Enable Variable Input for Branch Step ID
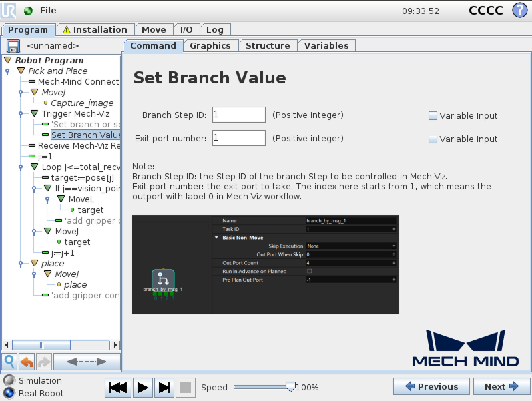This screenshot has width=532, height=401. (433, 116)
